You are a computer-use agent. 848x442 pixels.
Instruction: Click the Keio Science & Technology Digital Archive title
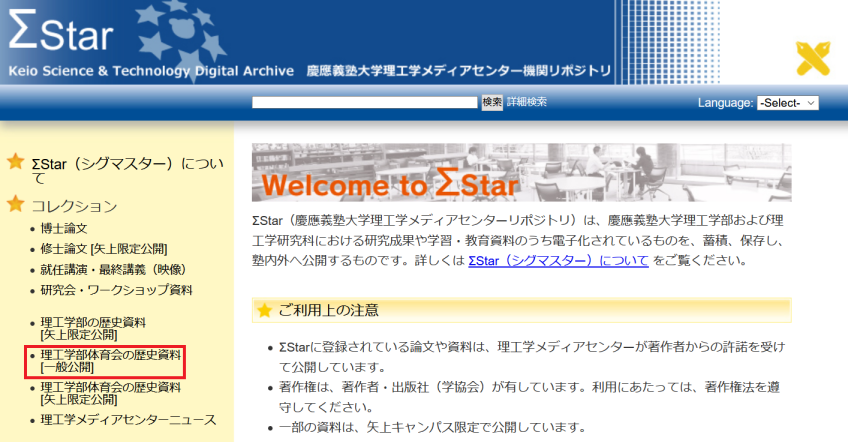point(151,71)
